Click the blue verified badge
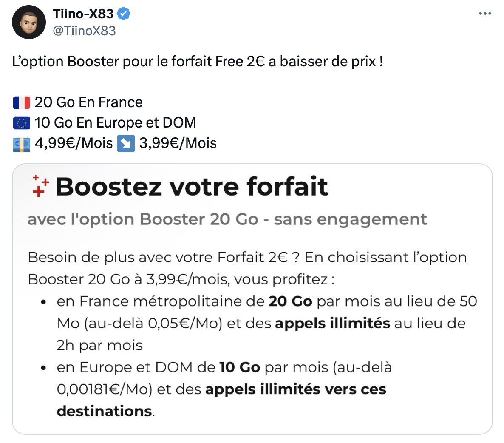 coord(124,14)
